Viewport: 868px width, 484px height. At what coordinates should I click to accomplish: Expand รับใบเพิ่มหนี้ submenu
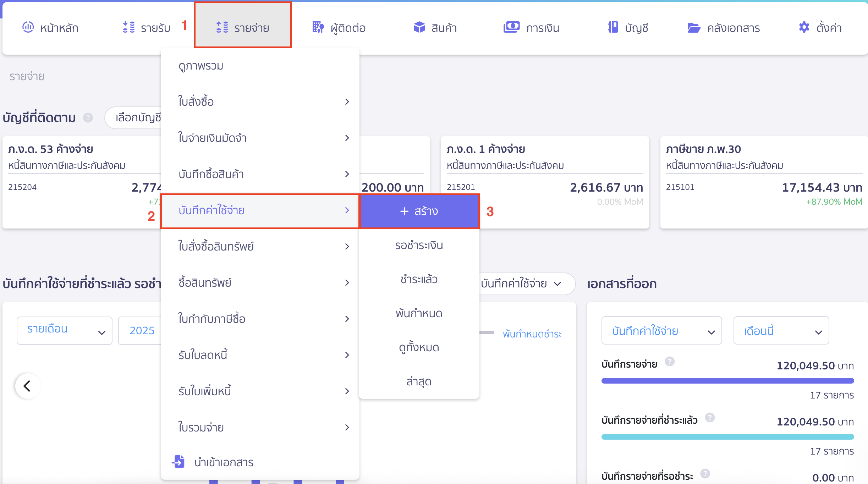click(260, 391)
